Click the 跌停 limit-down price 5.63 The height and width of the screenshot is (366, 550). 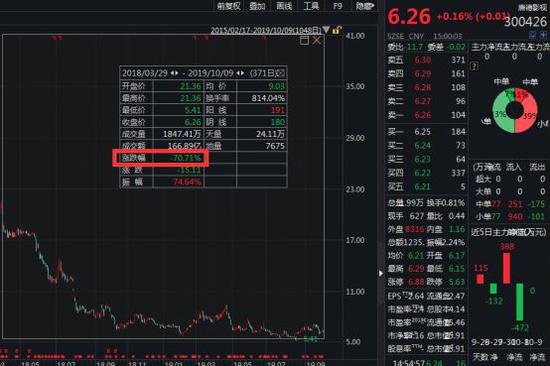click(457, 282)
